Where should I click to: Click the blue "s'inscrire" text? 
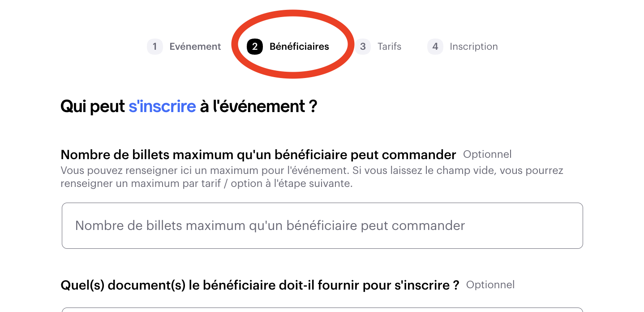[162, 107]
